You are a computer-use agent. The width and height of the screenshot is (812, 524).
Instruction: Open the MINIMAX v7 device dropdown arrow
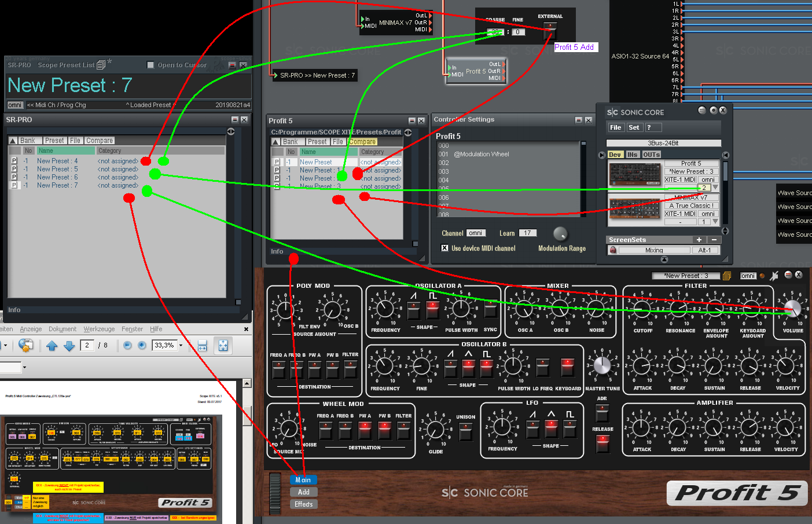[715, 222]
